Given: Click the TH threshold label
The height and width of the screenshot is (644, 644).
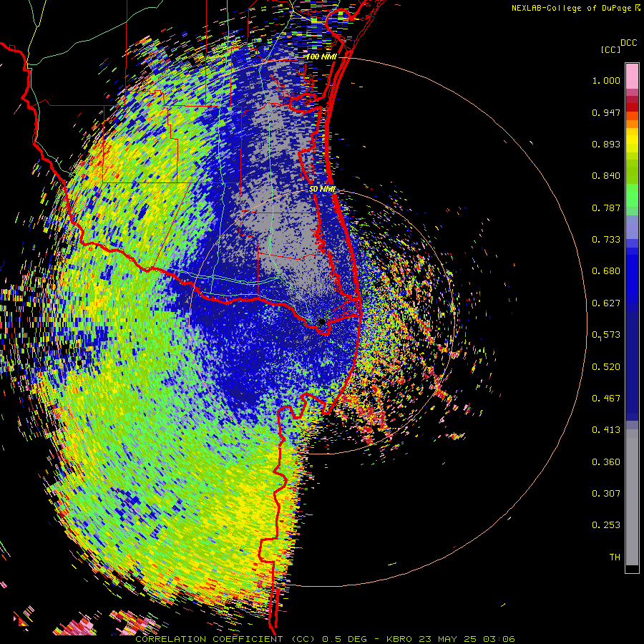Looking at the screenshot, I should pyautogui.click(x=615, y=557).
